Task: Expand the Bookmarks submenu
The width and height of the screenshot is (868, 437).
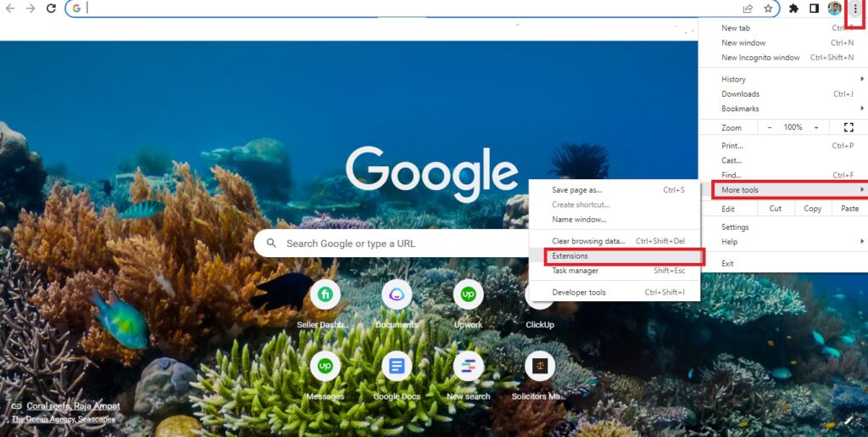Action: [782, 109]
